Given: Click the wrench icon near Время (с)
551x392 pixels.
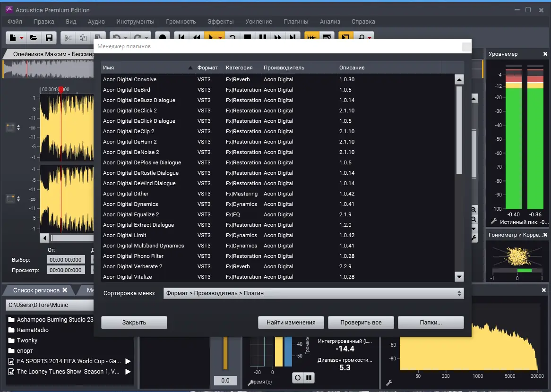Looking at the screenshot, I should click(251, 383).
